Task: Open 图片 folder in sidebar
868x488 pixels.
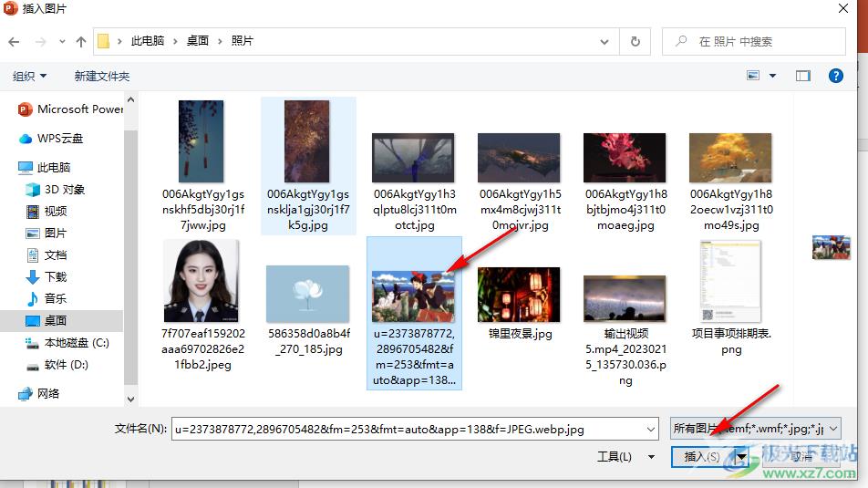Action: coord(46,234)
